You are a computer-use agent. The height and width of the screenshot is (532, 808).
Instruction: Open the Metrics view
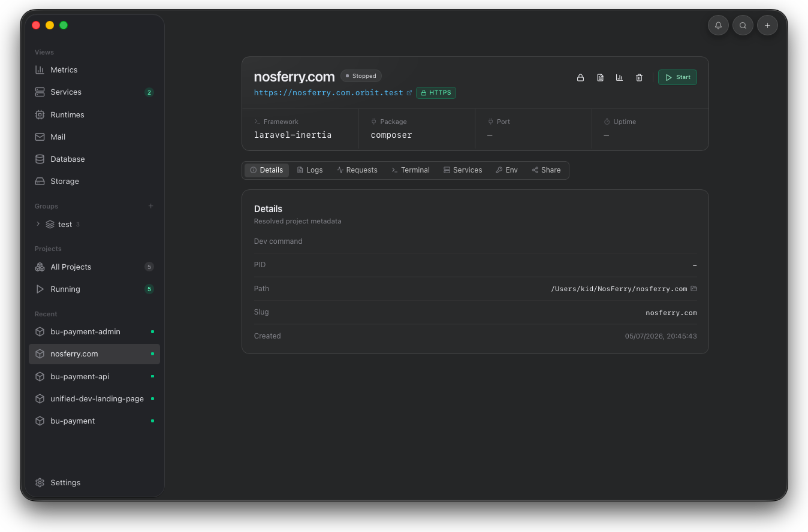pyautogui.click(x=95, y=69)
